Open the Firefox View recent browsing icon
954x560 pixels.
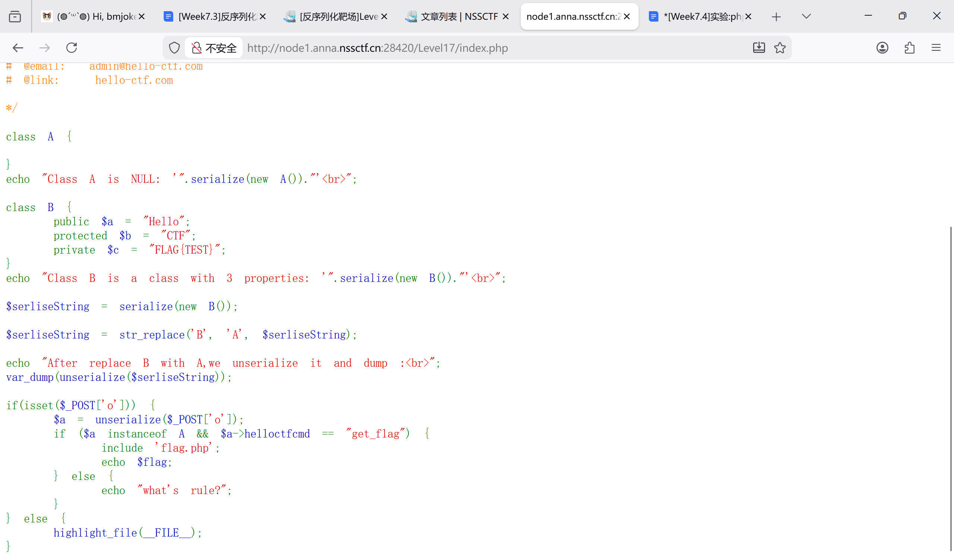click(15, 17)
